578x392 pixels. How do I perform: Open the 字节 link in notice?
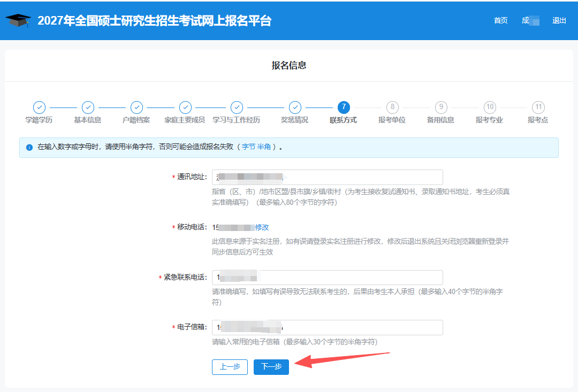248,147
